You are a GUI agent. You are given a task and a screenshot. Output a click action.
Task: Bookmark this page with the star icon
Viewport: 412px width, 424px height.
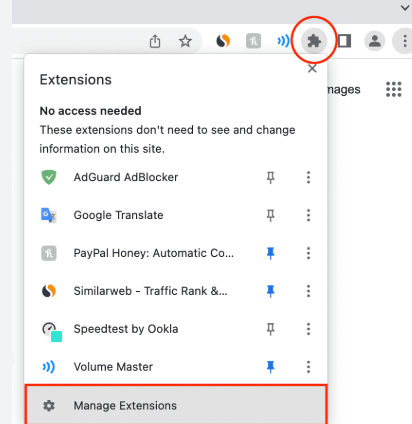pos(185,41)
